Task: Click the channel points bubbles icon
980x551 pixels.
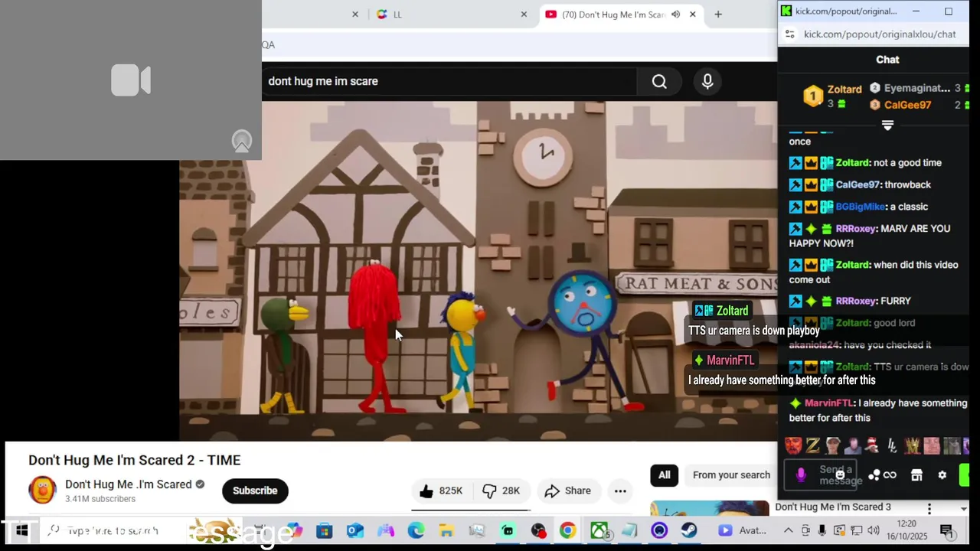Action: click(x=874, y=475)
